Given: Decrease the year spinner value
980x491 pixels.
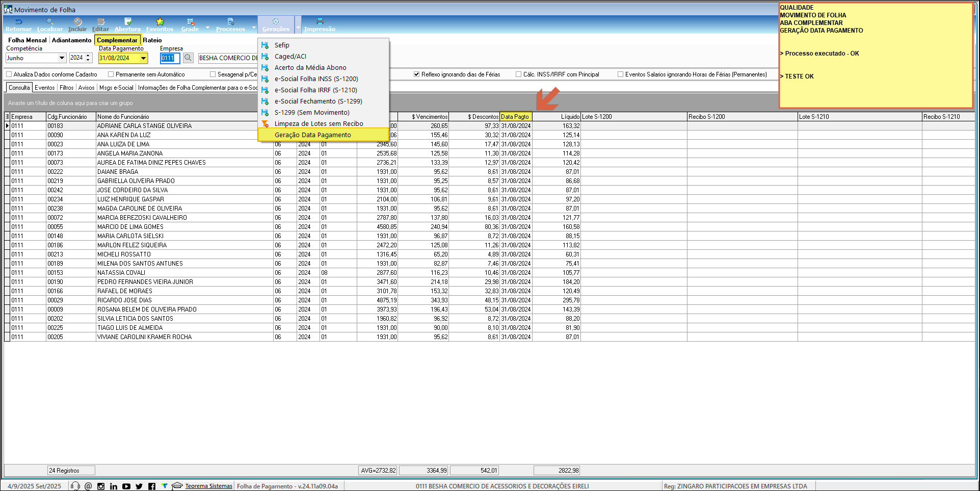Looking at the screenshot, I should (88, 60).
